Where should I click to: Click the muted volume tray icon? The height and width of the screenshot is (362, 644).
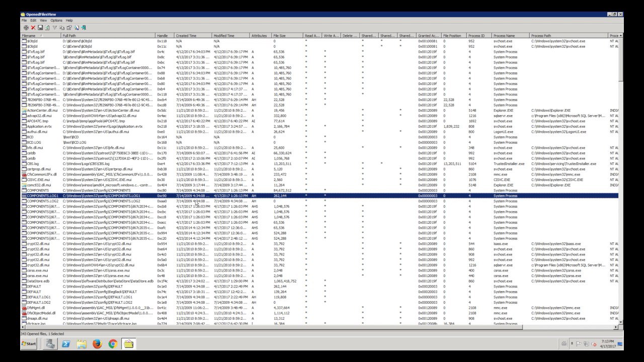click(x=594, y=344)
